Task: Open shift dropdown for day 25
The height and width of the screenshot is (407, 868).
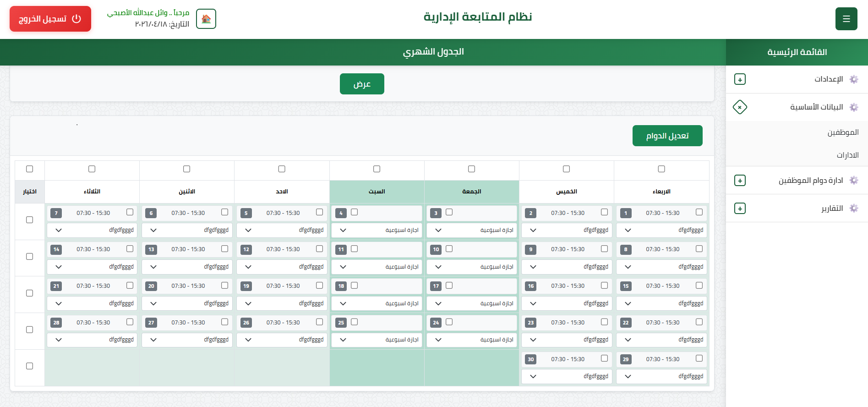Action: point(377,340)
